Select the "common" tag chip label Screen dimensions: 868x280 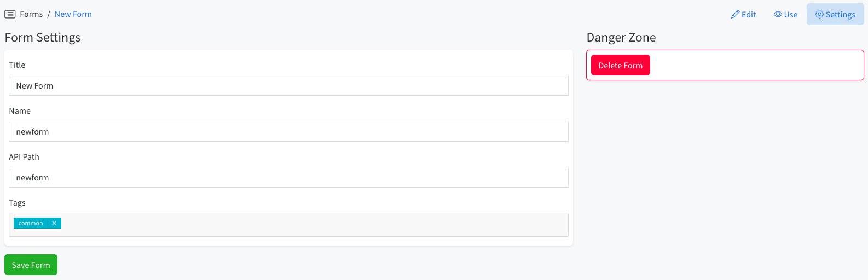point(31,223)
